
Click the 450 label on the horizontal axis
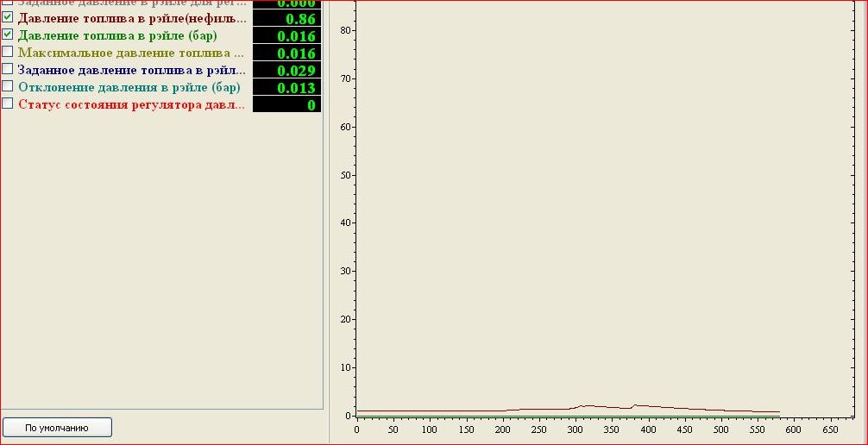pos(685,429)
